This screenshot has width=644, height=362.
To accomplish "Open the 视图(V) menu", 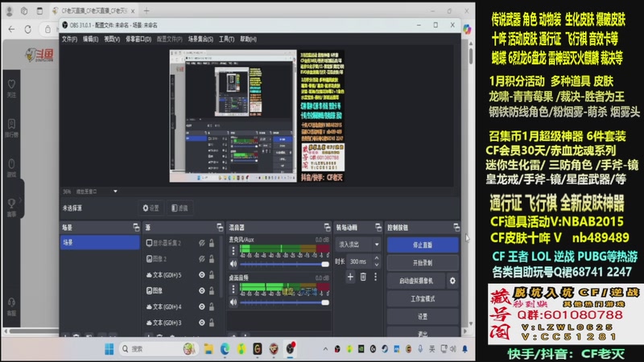I will 112,39.
